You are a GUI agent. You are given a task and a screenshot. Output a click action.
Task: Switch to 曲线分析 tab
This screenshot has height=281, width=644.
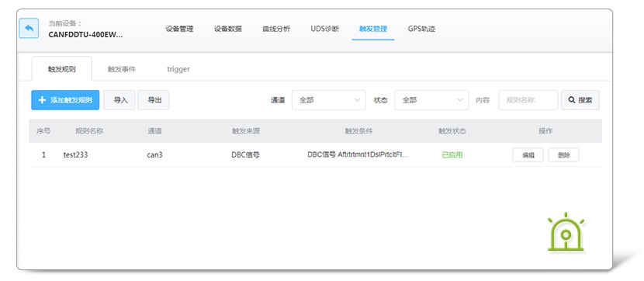[276, 29]
